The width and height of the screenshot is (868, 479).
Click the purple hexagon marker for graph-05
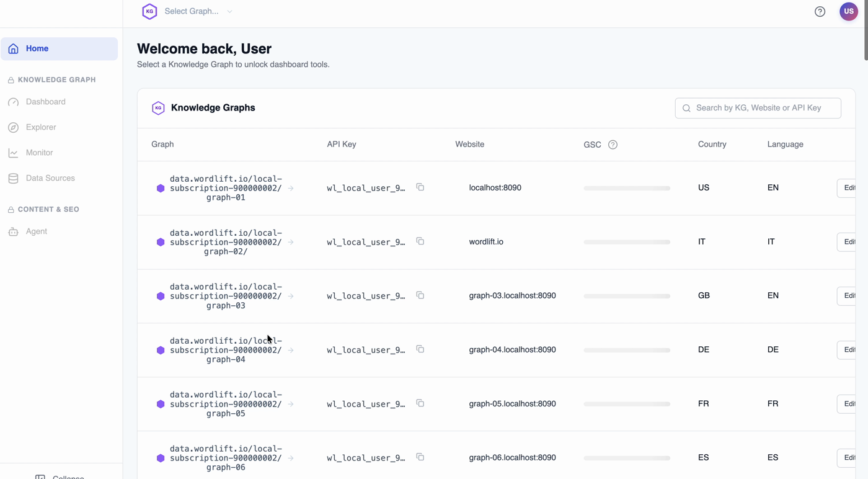point(161,404)
